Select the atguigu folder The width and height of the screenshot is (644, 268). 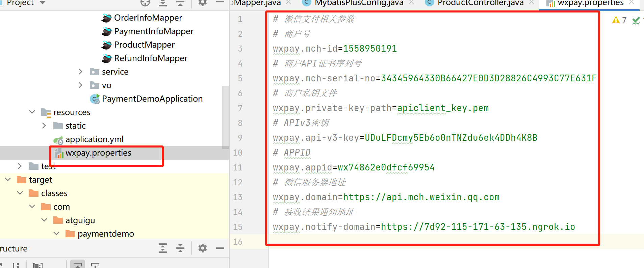(80, 220)
